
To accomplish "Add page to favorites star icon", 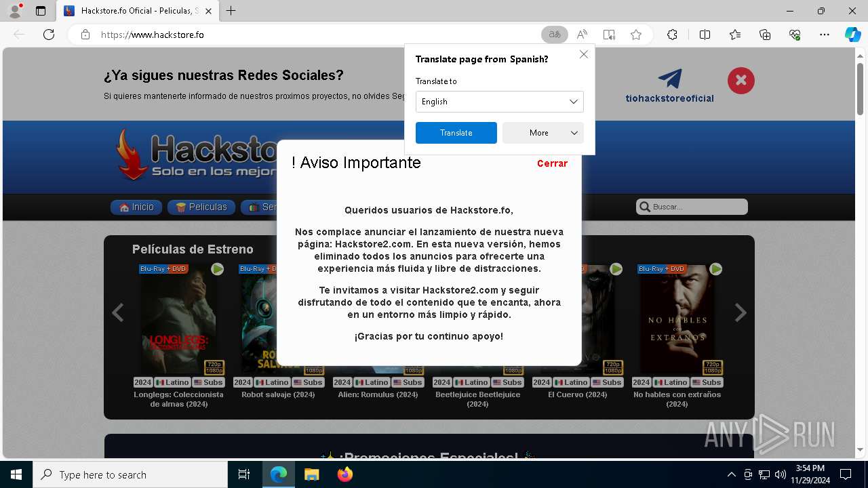I will coord(636,35).
